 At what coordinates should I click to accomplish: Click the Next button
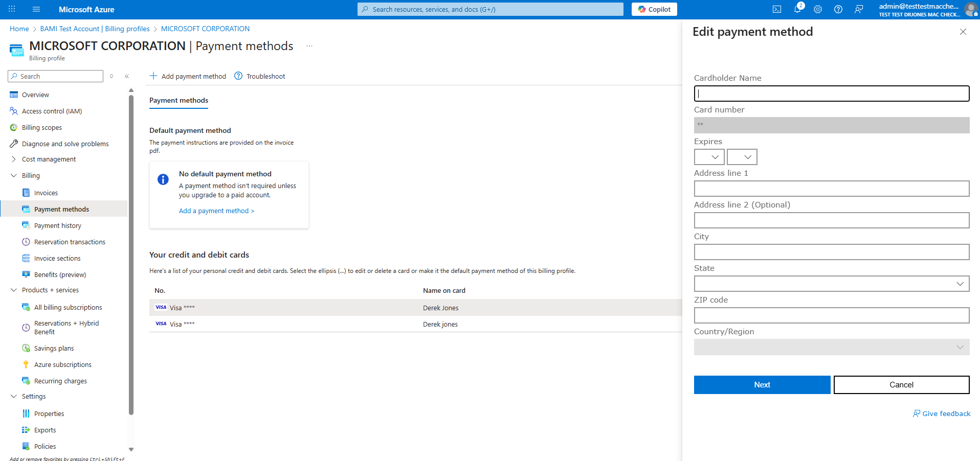click(x=762, y=385)
